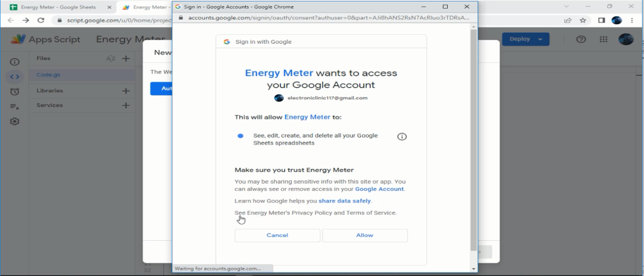Image resolution: width=644 pixels, height=276 pixels.
Task: Open Editor code icon in sidebar
Action: 15,77
